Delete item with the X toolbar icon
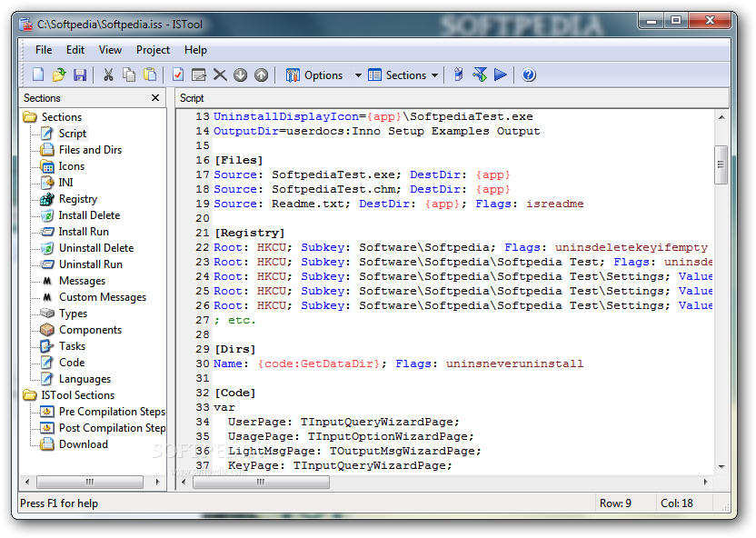The height and width of the screenshot is (538, 756). 220,75
